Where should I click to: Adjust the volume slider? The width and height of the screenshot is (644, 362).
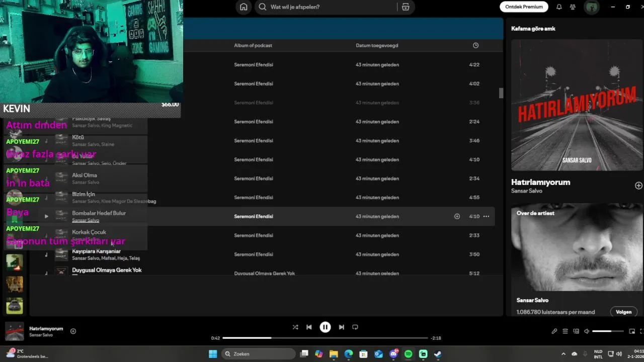608,331
